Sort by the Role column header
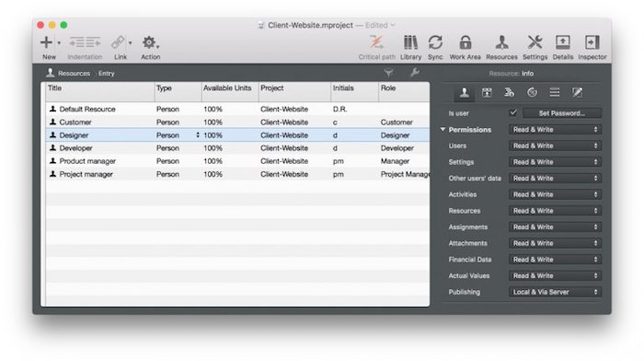 404,92
